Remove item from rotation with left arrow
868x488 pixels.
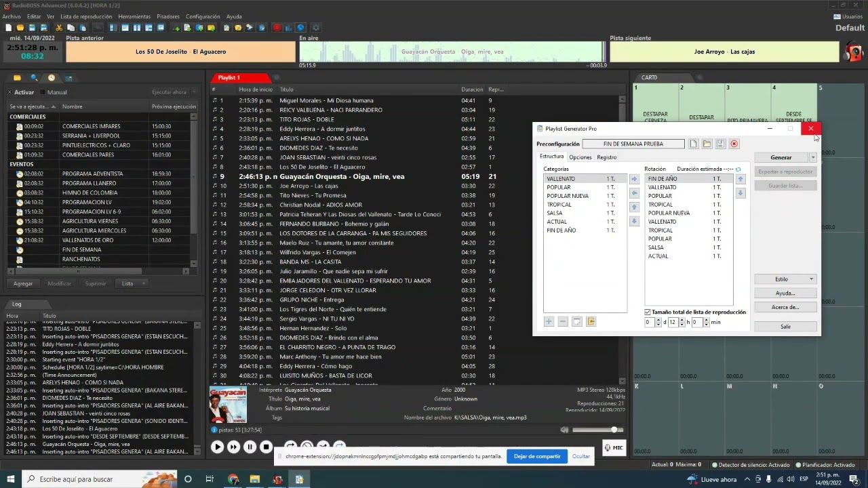coord(634,193)
